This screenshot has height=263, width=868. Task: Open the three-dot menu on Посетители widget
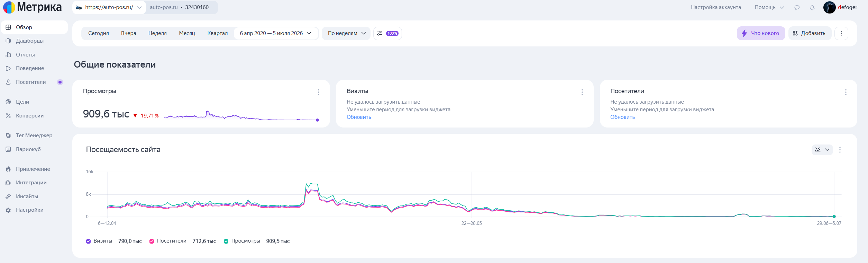click(846, 92)
